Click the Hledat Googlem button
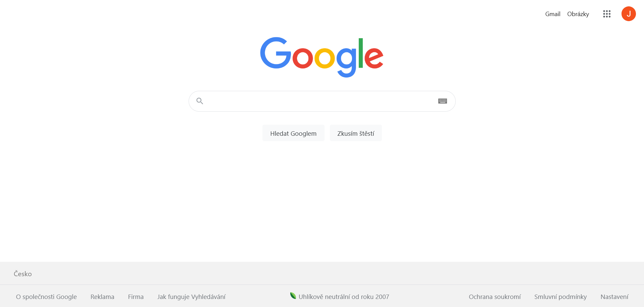Image resolution: width=644 pixels, height=307 pixels. [293, 133]
